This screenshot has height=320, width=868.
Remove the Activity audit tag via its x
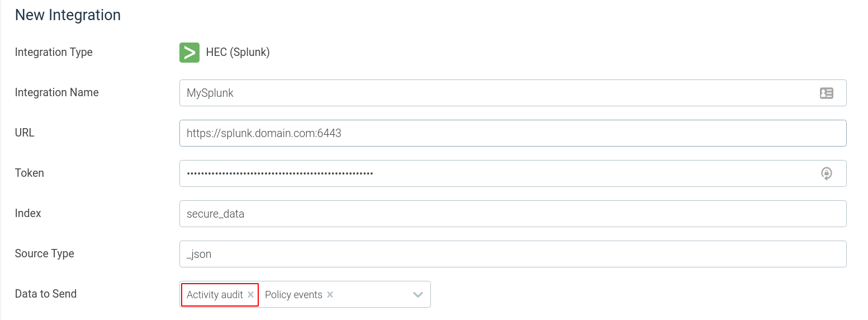[250, 295]
